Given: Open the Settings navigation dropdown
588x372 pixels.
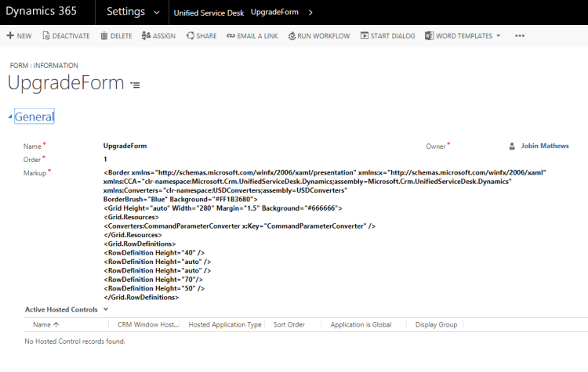Looking at the screenshot, I should click(156, 13).
